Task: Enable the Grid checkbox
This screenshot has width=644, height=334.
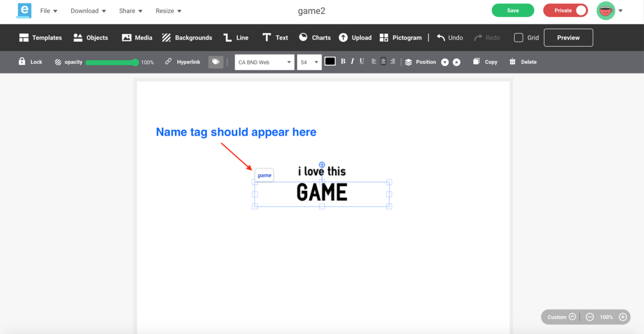Action: pyautogui.click(x=519, y=38)
